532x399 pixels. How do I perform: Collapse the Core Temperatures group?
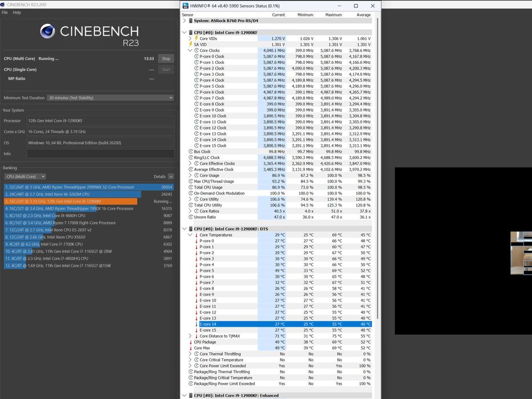click(x=190, y=235)
